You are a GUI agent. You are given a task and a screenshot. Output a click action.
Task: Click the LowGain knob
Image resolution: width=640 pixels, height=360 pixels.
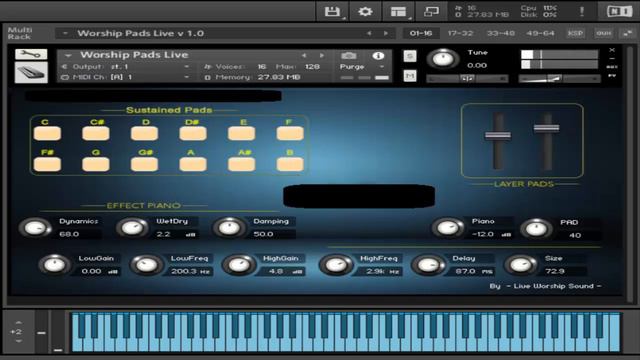pos(54,264)
